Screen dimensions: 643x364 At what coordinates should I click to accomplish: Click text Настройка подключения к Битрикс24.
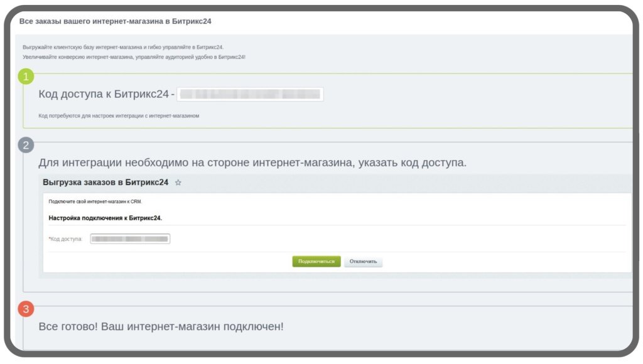(105, 218)
